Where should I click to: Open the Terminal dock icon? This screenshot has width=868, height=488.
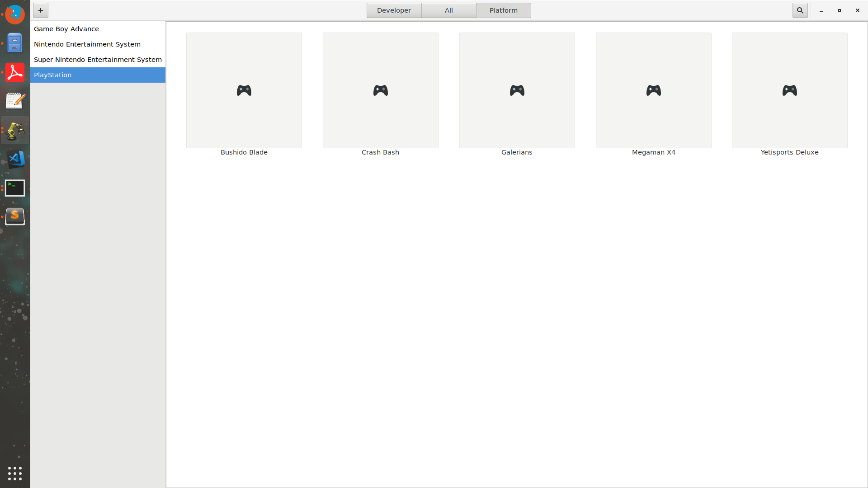click(x=15, y=188)
